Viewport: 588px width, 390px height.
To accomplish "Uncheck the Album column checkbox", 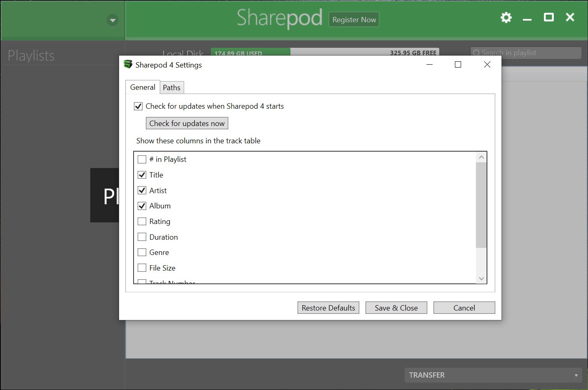I will point(142,206).
